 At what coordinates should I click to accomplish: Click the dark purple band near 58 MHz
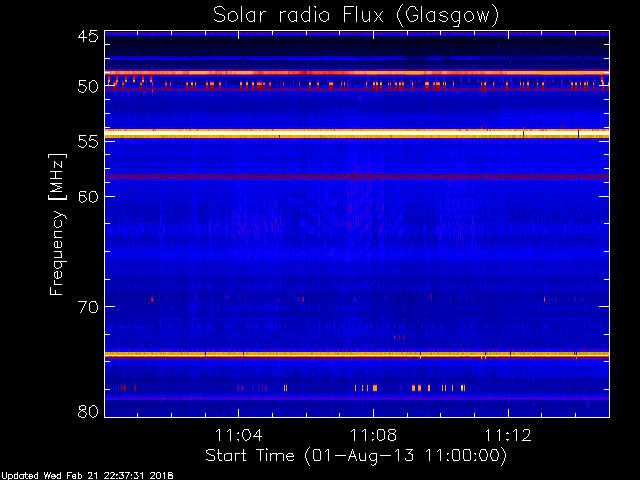pos(357,177)
